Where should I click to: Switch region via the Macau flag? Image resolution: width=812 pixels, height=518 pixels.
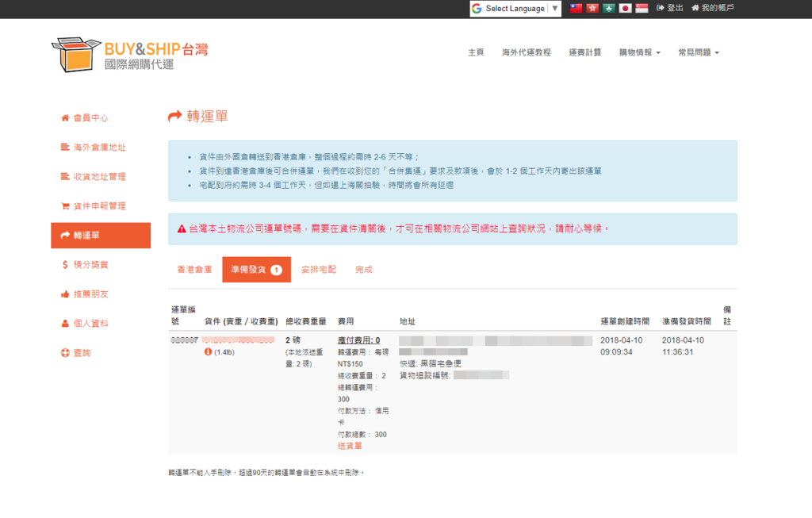pyautogui.click(x=608, y=8)
